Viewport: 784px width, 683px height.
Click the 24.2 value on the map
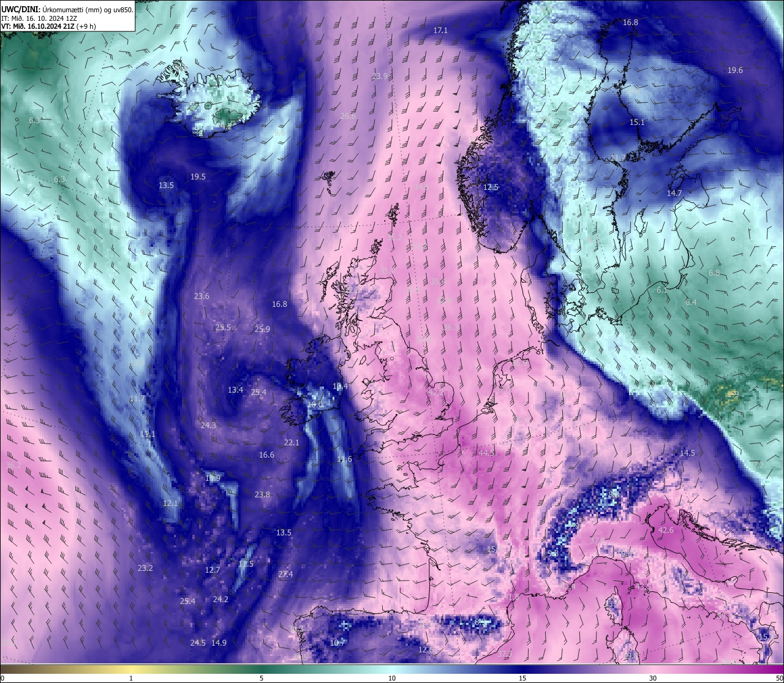point(221,600)
